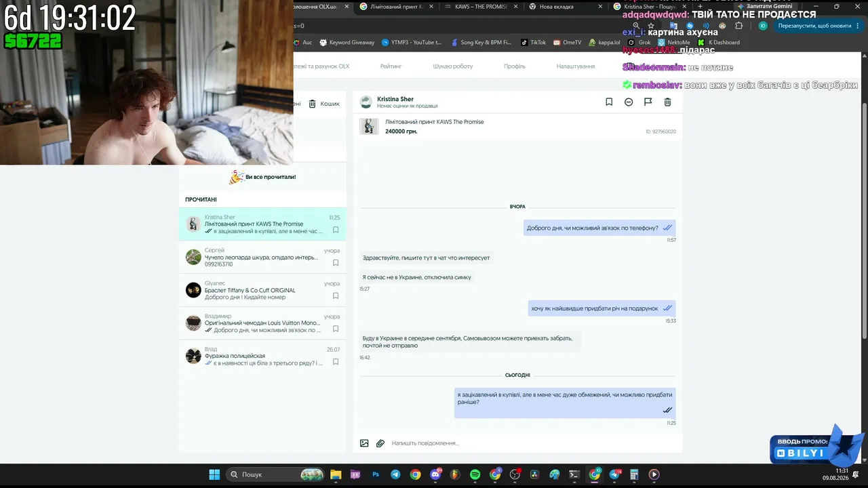Open Discord from the taskbar
This screenshot has width=868, height=488.
pyautogui.click(x=435, y=474)
